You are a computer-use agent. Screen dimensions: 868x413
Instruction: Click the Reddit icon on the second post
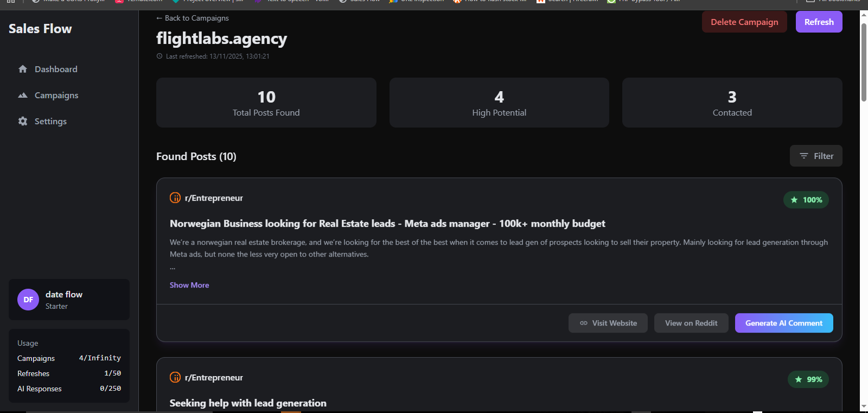pos(175,377)
